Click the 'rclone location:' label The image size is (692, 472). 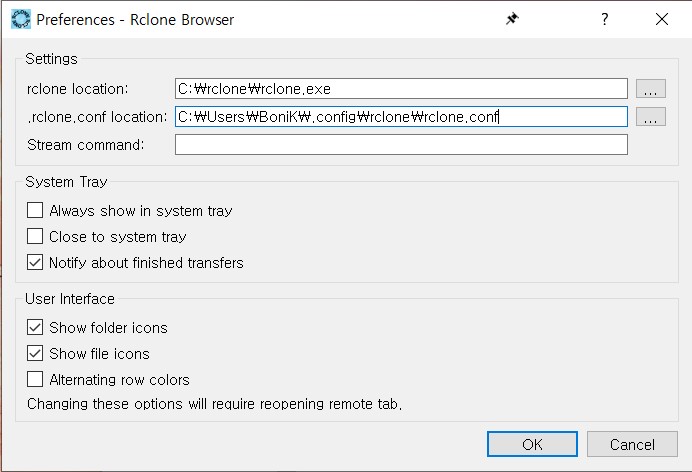[x=77, y=89]
